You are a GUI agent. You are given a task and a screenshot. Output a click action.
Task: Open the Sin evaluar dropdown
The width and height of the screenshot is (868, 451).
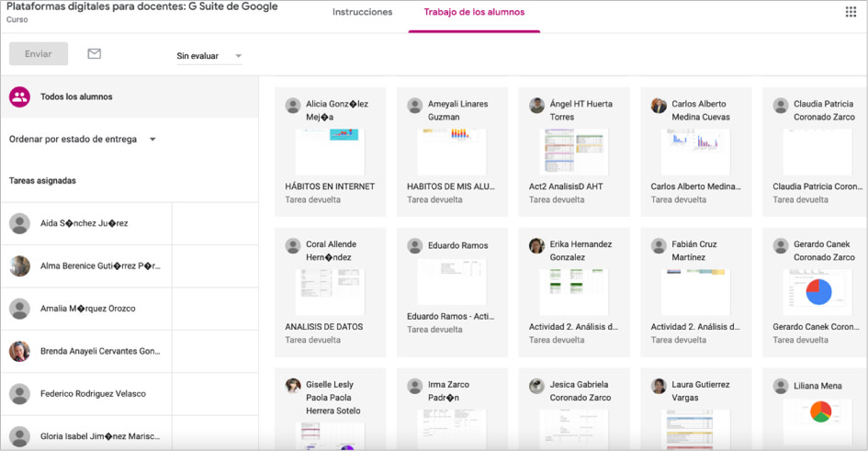[x=209, y=56]
